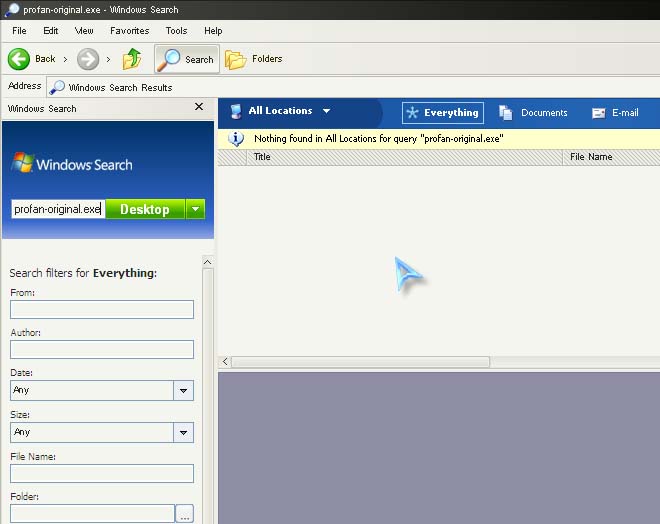Click the Author filter field

[x=102, y=349]
